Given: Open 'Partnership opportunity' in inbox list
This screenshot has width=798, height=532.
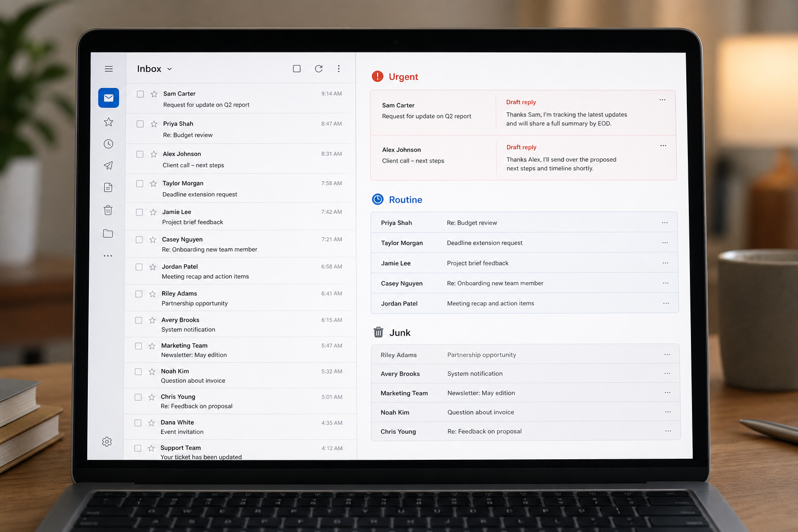Looking at the screenshot, I should tap(241, 298).
